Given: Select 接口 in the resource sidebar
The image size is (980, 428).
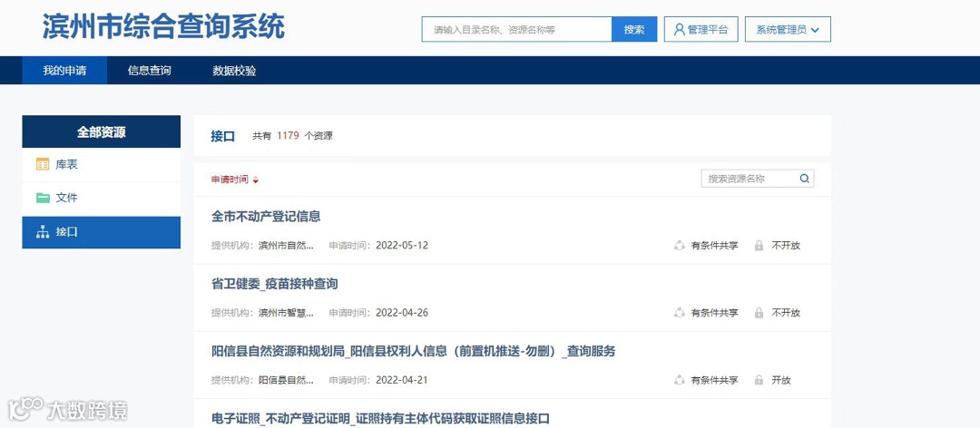Looking at the screenshot, I should (x=102, y=232).
